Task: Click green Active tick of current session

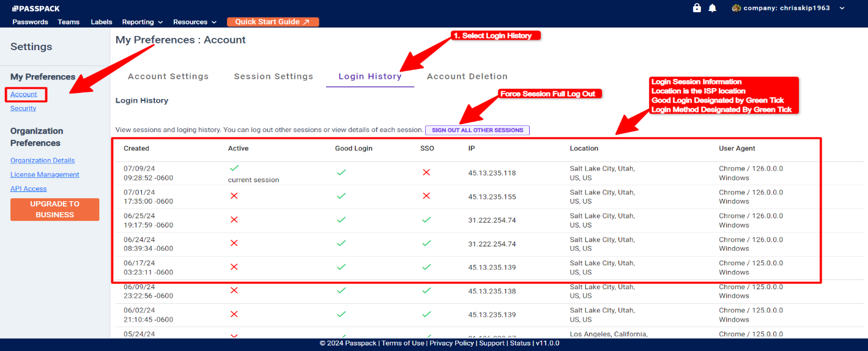Action: [x=234, y=168]
